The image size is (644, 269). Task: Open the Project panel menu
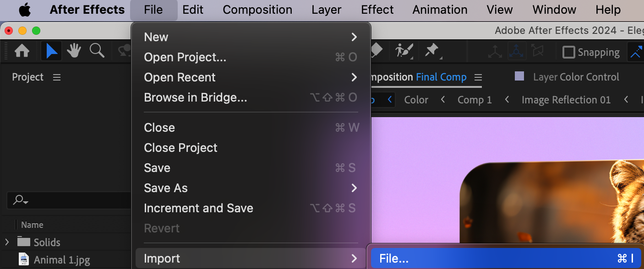[57, 77]
